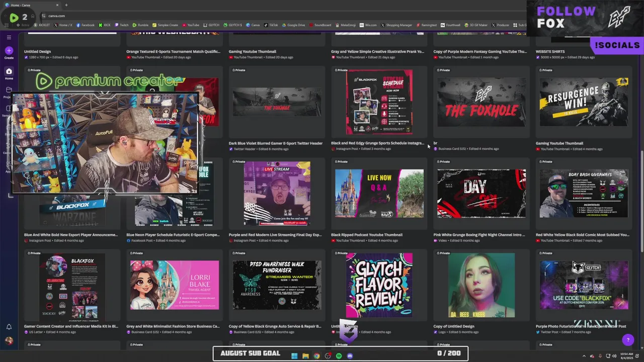Open Spotify from the taskbar
Screen dimensions: 644x362
coord(339,356)
